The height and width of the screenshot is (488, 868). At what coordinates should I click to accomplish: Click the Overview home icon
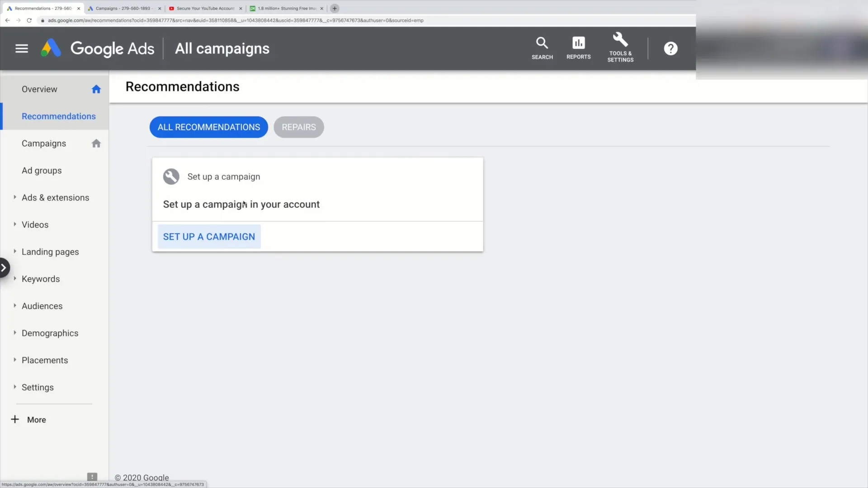tap(96, 89)
